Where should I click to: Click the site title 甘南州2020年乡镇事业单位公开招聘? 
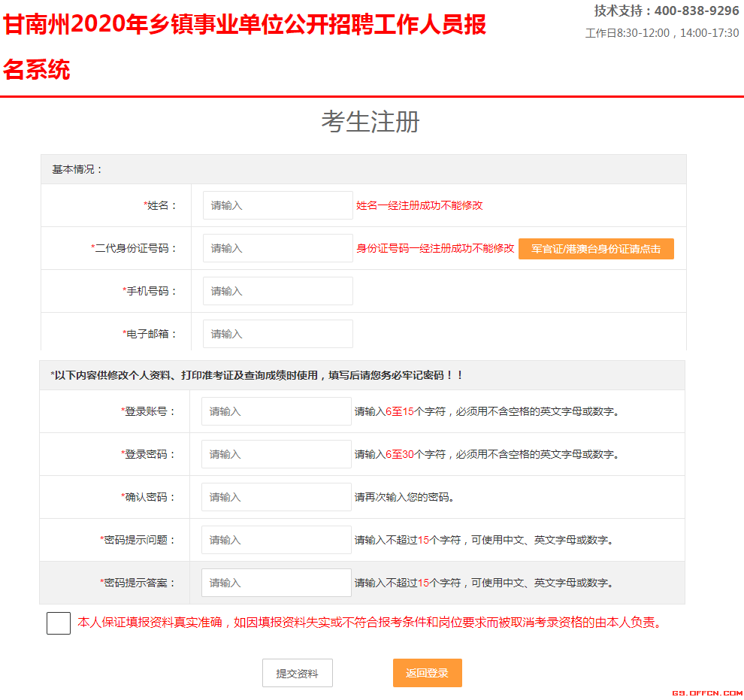point(244,47)
